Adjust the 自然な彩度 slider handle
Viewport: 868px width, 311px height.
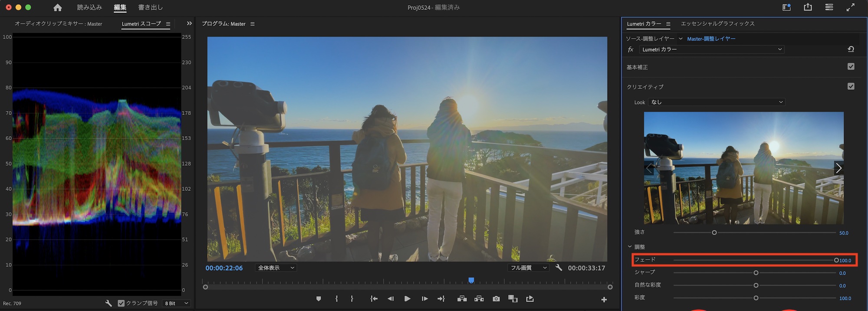pyautogui.click(x=756, y=285)
